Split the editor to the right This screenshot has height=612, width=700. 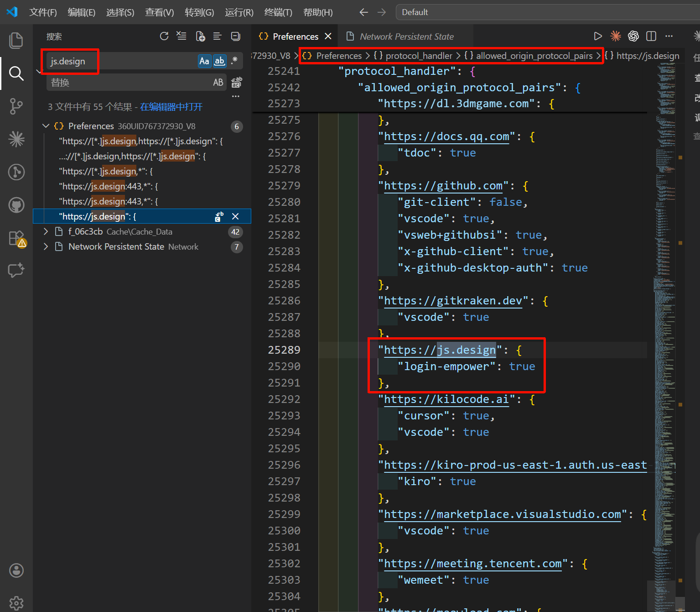(651, 36)
